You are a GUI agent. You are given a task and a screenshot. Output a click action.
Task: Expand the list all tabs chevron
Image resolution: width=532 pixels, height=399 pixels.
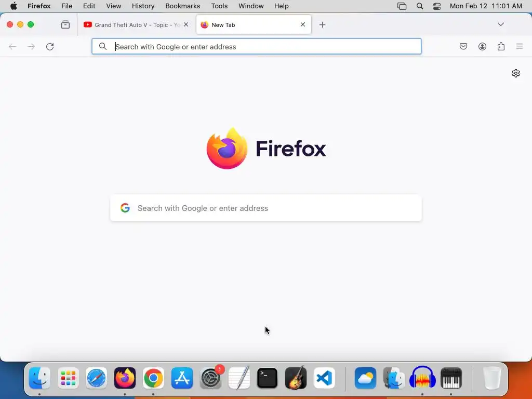(x=500, y=24)
